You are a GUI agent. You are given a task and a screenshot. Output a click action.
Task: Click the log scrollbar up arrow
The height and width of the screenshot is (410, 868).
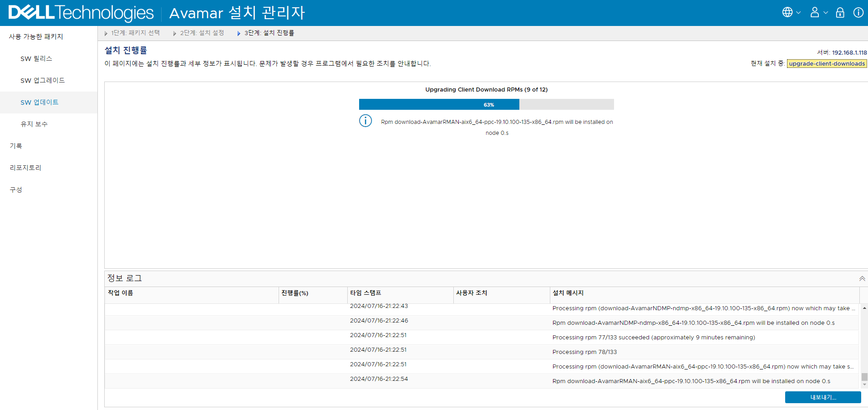(864, 308)
